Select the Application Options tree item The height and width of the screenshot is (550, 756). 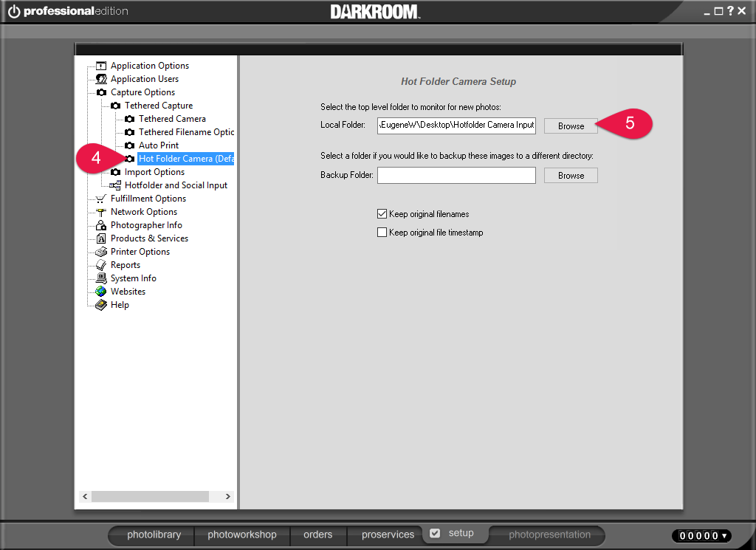tap(150, 66)
